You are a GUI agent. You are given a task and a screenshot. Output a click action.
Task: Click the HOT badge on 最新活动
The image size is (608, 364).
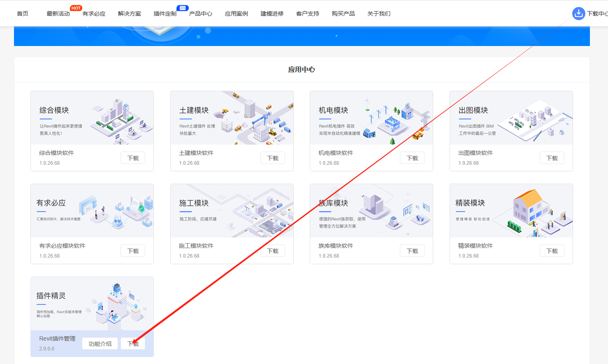click(x=76, y=8)
